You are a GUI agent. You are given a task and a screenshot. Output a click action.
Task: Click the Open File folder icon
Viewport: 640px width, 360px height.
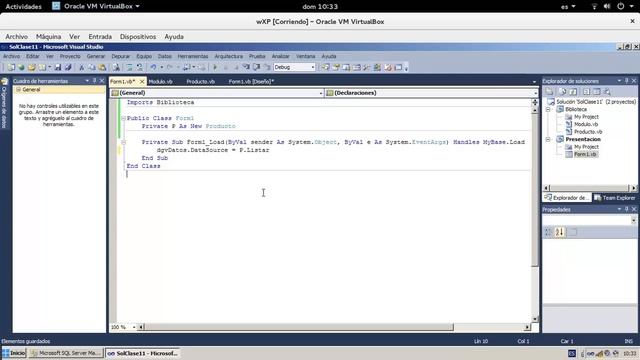click(32, 67)
